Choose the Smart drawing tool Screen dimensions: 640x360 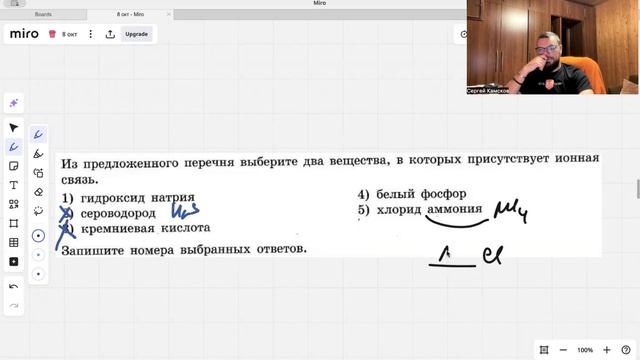[38, 173]
